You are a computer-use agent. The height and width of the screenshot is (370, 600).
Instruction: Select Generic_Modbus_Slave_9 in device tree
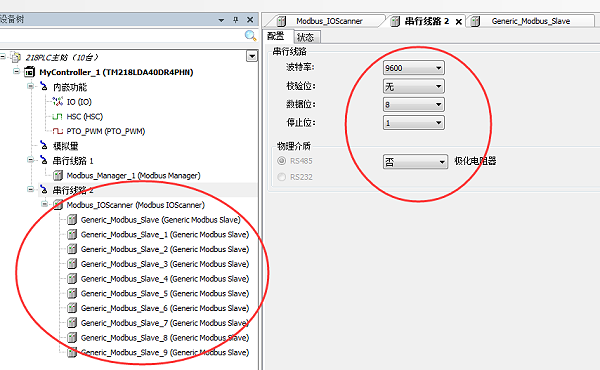click(x=165, y=352)
